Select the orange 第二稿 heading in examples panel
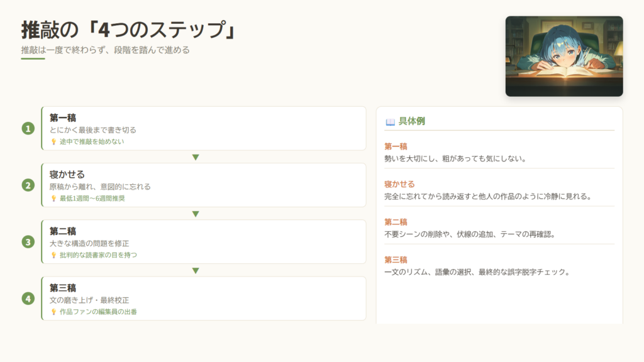 396,222
